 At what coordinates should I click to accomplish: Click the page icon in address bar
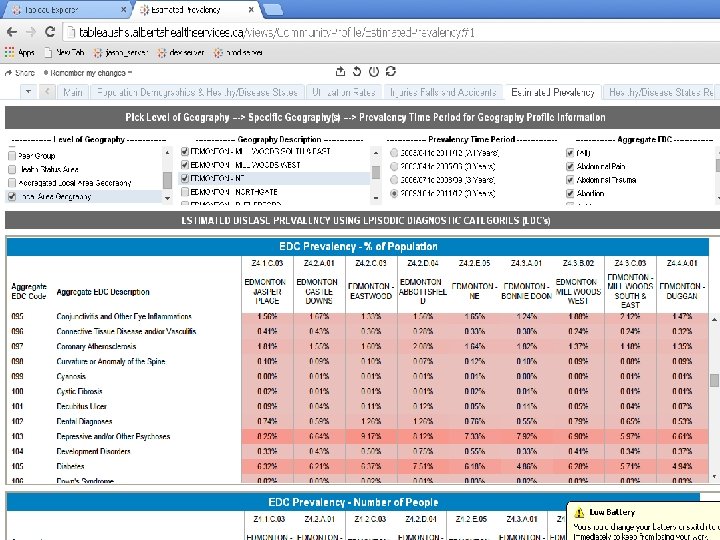(x=70, y=32)
